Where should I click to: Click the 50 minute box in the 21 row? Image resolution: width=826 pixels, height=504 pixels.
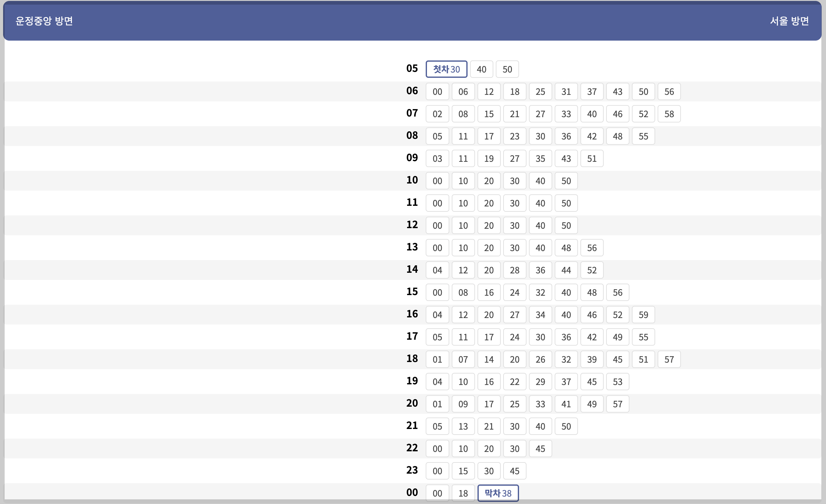point(566,426)
